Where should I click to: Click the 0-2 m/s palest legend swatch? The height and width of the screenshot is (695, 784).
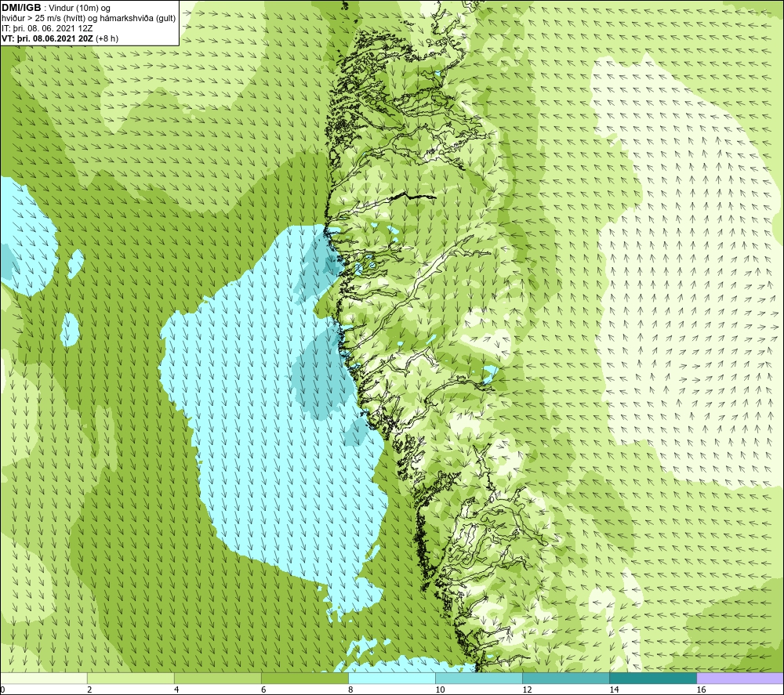click(x=44, y=678)
